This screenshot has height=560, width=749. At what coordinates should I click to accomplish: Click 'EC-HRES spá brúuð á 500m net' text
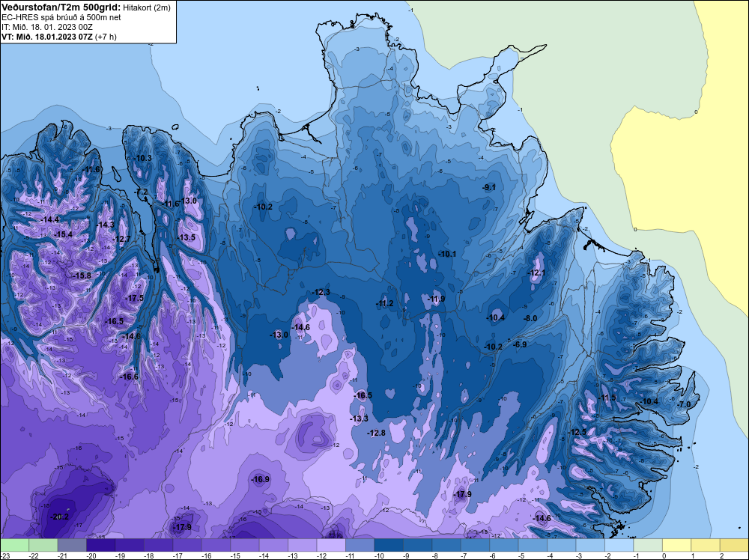pos(61,17)
